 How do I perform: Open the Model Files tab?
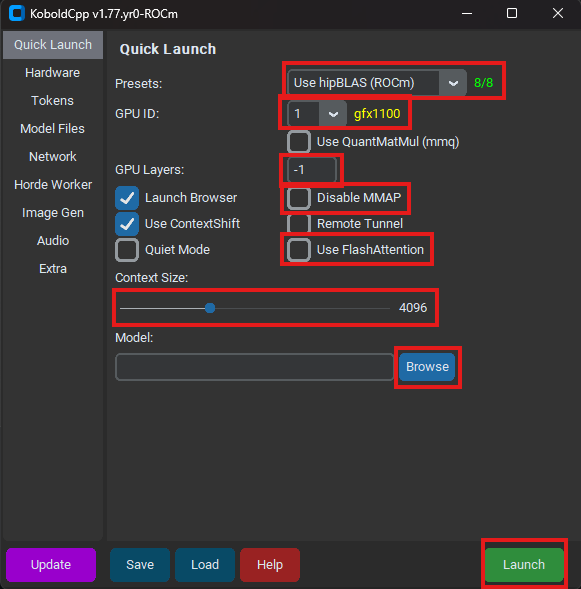pos(53,128)
